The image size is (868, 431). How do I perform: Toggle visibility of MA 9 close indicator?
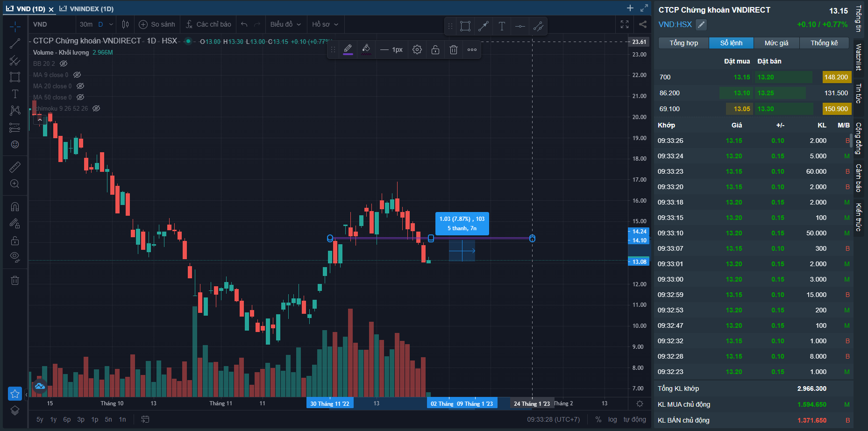(77, 75)
